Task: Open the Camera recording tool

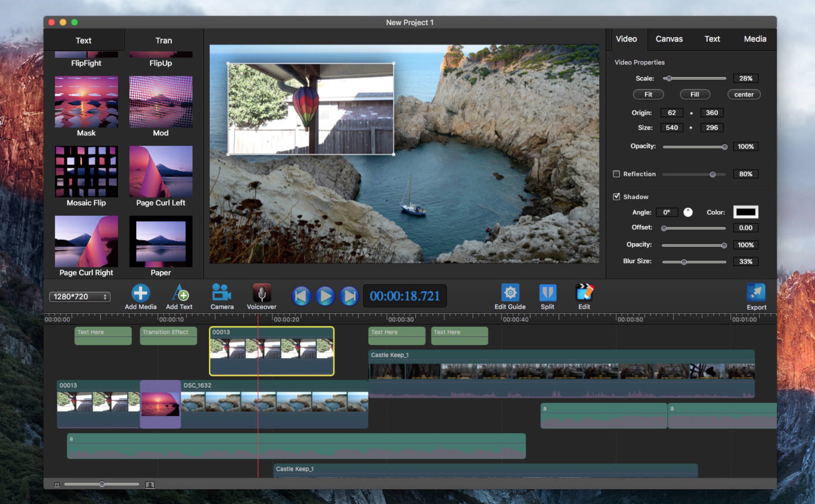Action: (x=221, y=292)
